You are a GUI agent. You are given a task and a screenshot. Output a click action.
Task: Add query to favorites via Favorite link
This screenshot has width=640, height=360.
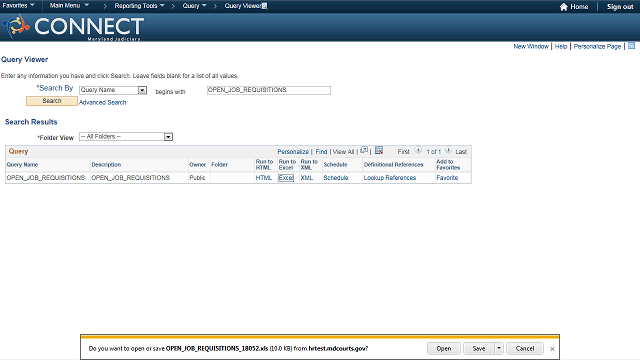[x=447, y=178]
